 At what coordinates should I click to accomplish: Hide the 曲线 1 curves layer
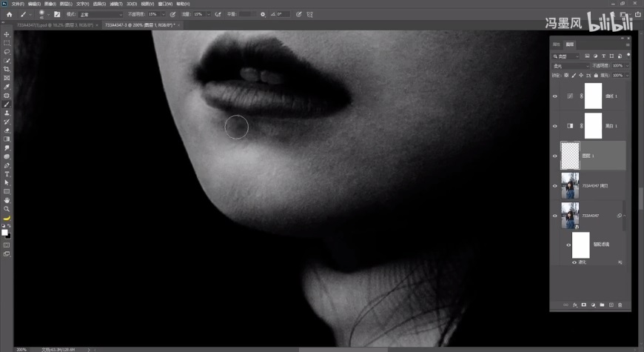coord(555,96)
